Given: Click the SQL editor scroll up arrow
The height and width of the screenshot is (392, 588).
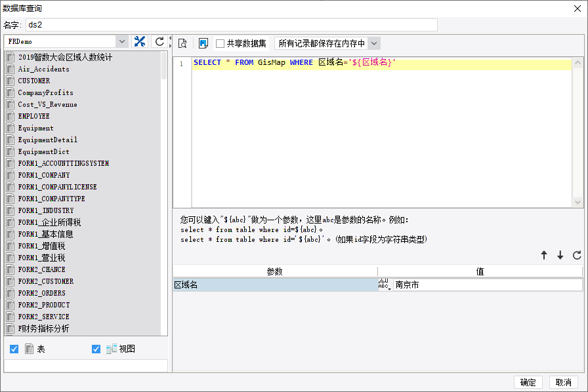Looking at the screenshot, I should pyautogui.click(x=577, y=62).
